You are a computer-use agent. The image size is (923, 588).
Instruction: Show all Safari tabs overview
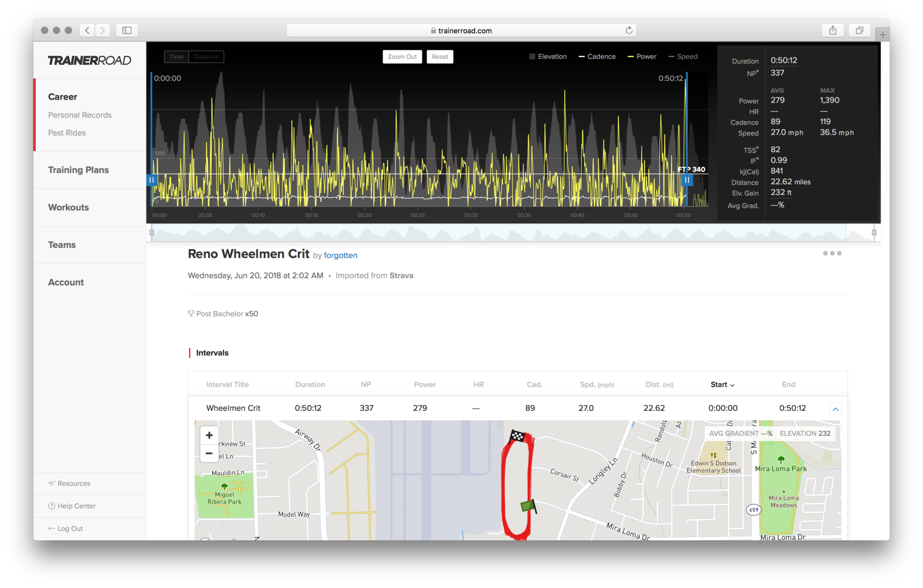point(859,30)
